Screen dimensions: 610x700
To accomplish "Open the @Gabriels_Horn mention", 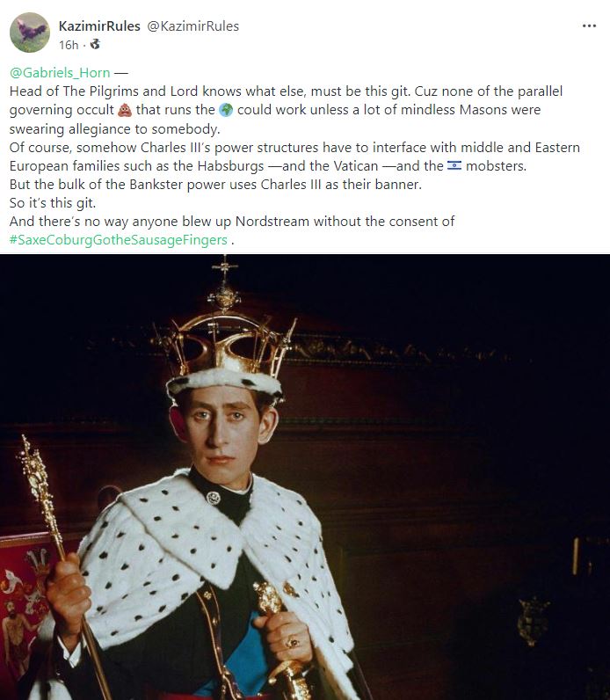I will click(60, 73).
